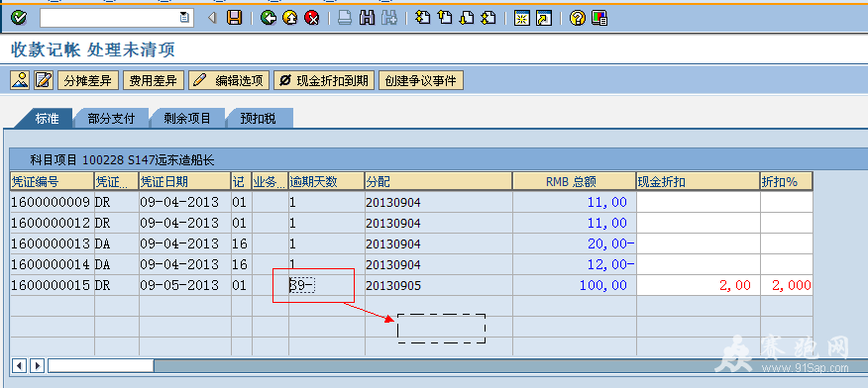Click cash discount field for row 1600000009

[x=698, y=202]
